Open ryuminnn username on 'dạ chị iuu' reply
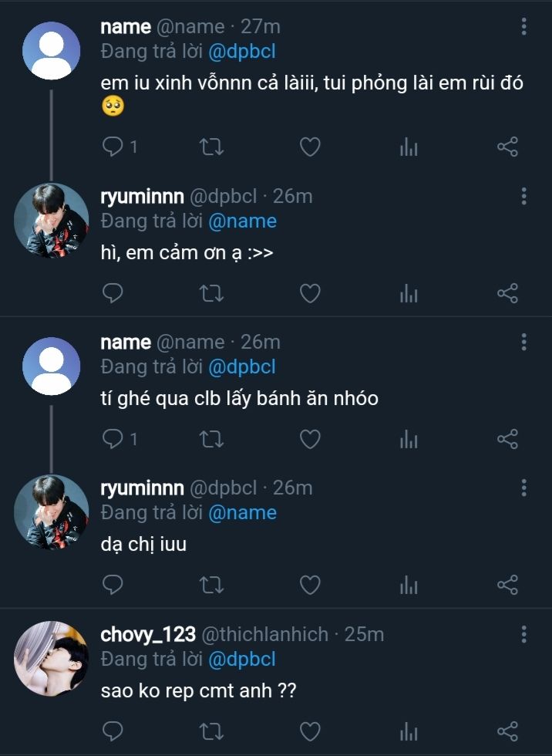 click(x=142, y=488)
